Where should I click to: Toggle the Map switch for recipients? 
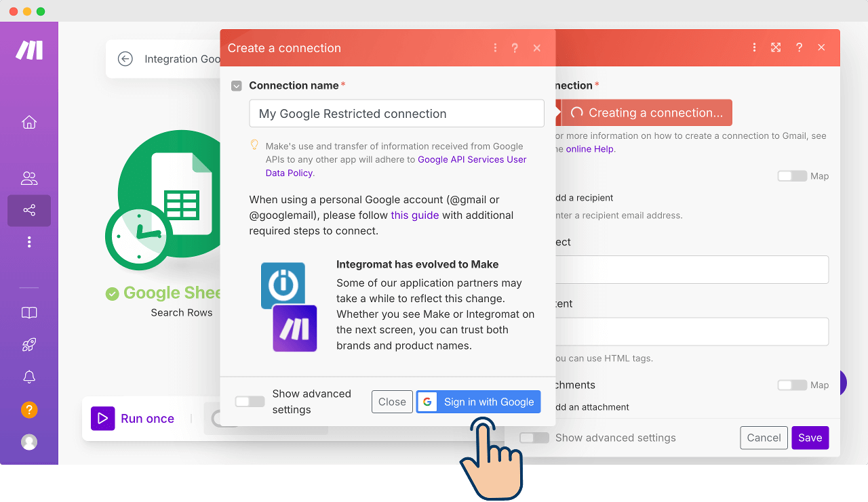coord(792,176)
